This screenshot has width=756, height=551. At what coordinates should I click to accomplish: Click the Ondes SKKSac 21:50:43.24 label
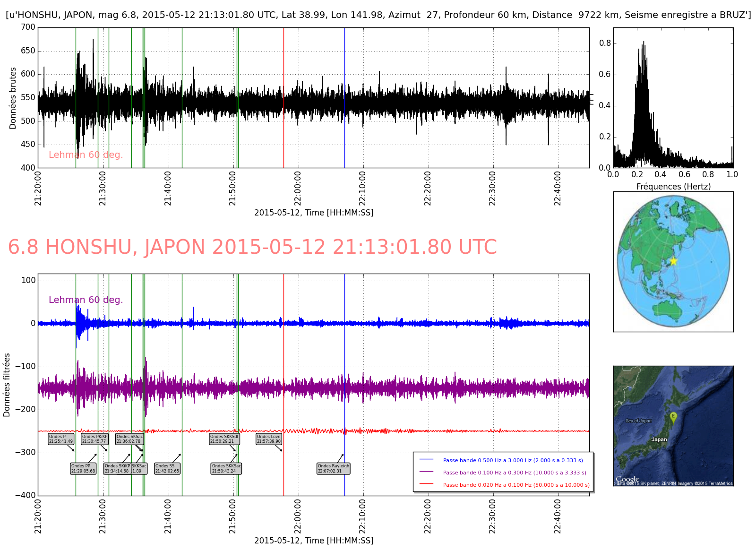tap(226, 468)
